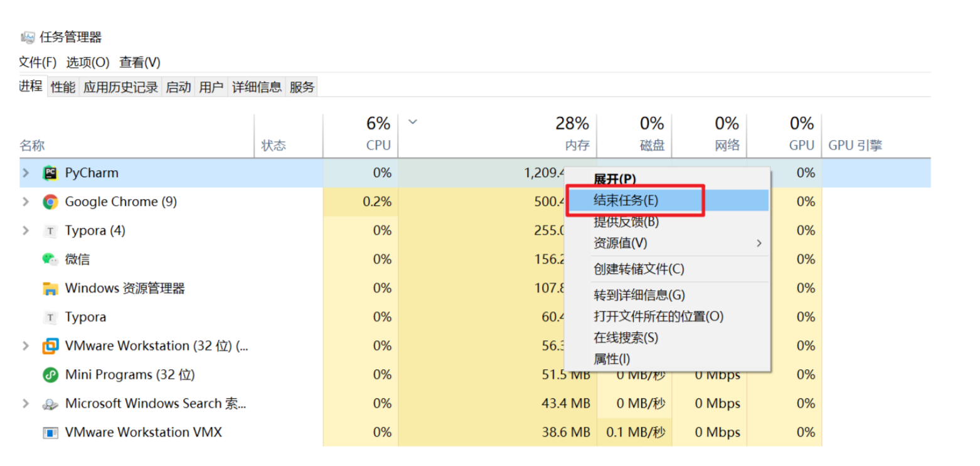
Task: Switch to the 性能 tab
Action: click(x=63, y=87)
